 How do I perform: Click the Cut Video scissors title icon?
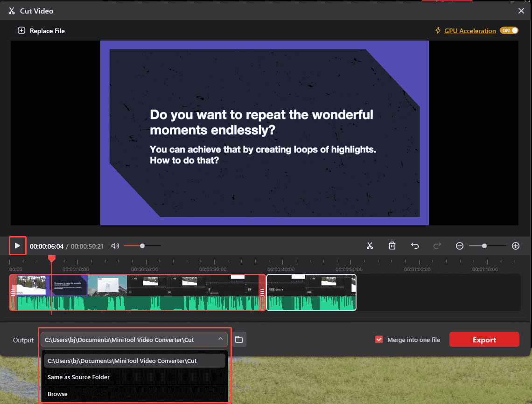point(12,11)
